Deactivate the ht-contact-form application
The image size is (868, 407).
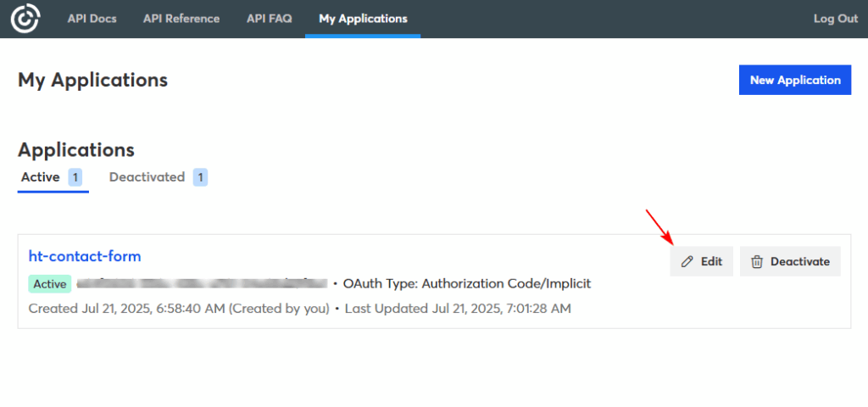(790, 262)
